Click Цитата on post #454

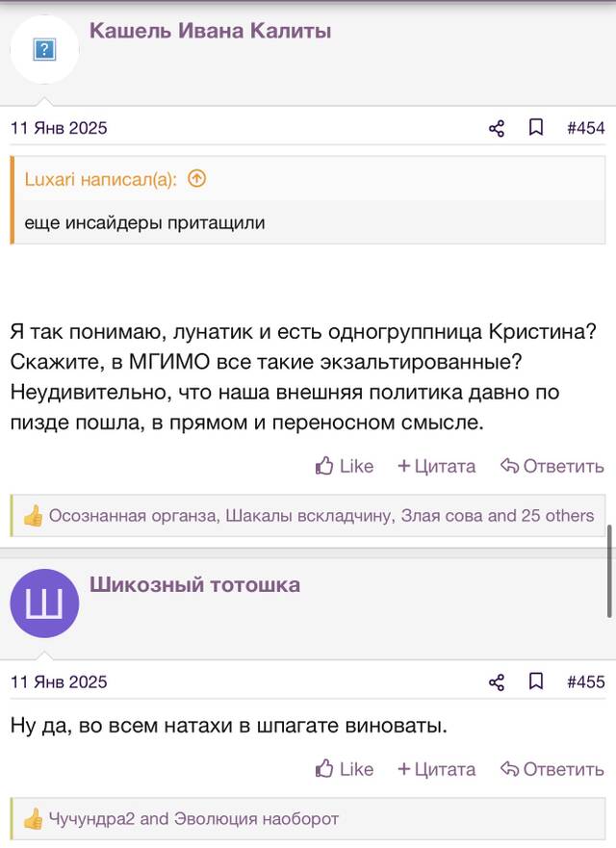[x=436, y=466]
